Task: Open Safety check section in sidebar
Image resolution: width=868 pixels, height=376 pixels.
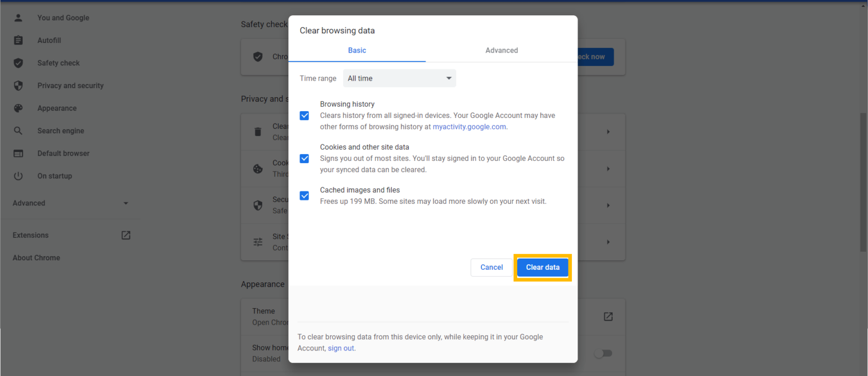Action: coord(58,63)
